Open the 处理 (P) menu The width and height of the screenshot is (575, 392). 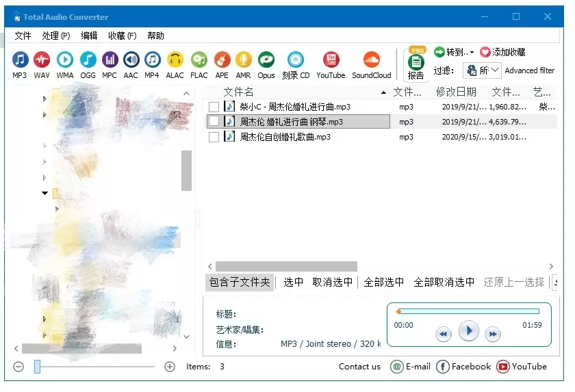(55, 36)
